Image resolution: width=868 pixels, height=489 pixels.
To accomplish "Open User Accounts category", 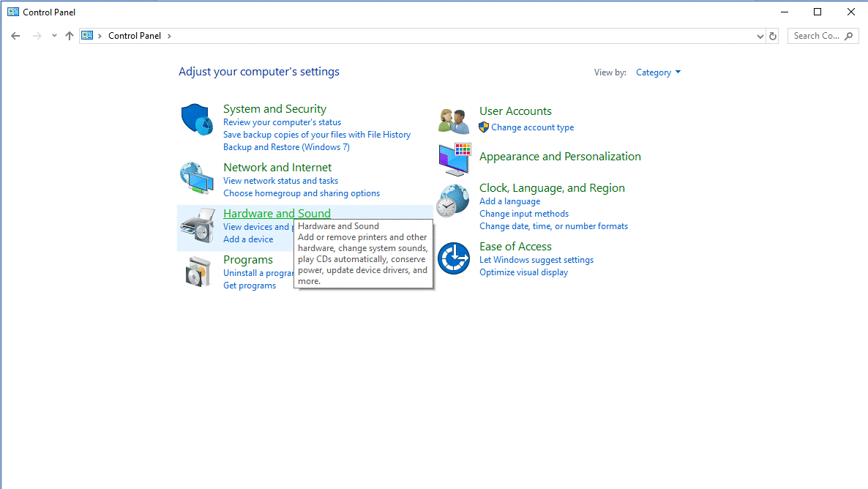I will click(515, 111).
